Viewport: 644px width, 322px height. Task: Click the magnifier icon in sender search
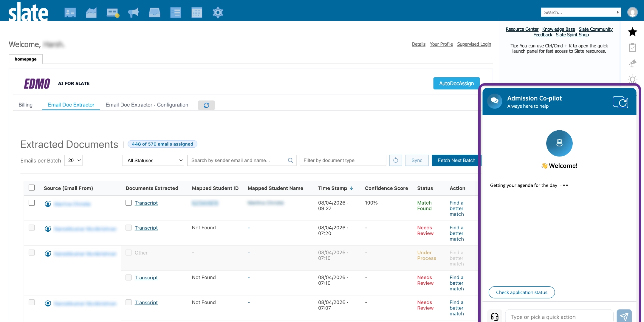pyautogui.click(x=290, y=160)
